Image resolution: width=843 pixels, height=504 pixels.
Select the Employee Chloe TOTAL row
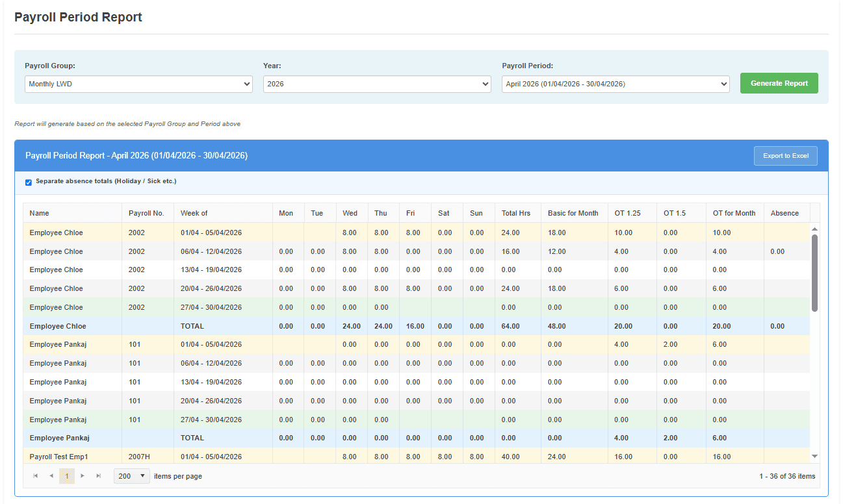pos(417,326)
